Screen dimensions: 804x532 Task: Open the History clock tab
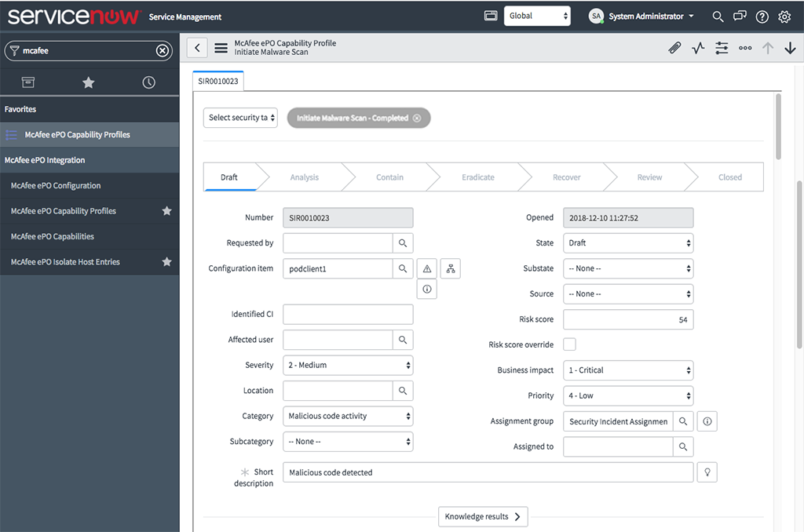pyautogui.click(x=148, y=82)
